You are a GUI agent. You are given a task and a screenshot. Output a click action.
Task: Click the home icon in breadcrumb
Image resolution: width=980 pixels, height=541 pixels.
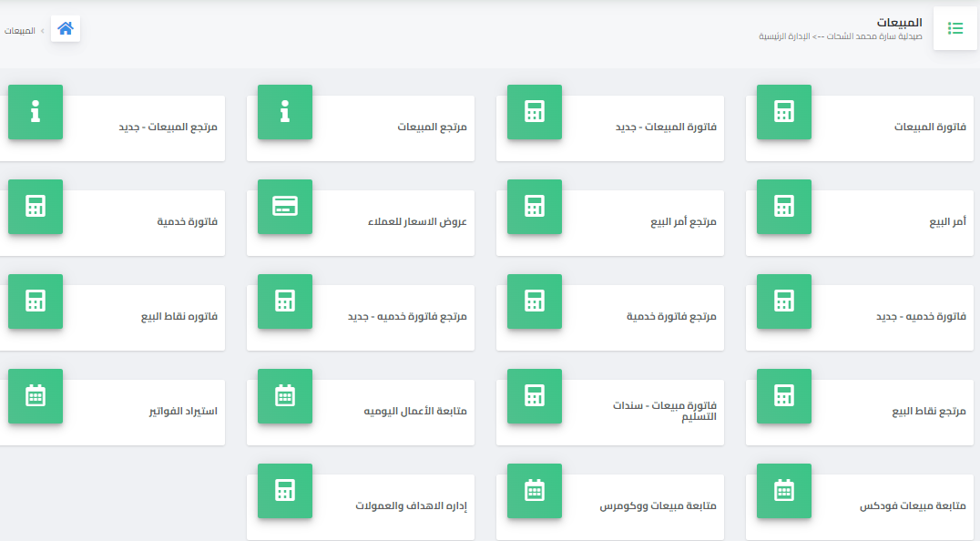click(x=66, y=29)
